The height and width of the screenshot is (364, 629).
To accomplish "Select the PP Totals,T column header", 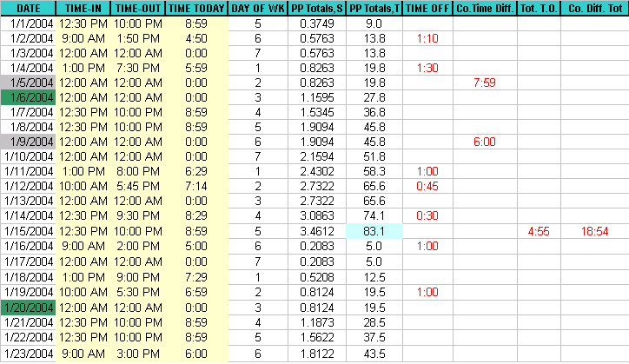I will [x=374, y=8].
